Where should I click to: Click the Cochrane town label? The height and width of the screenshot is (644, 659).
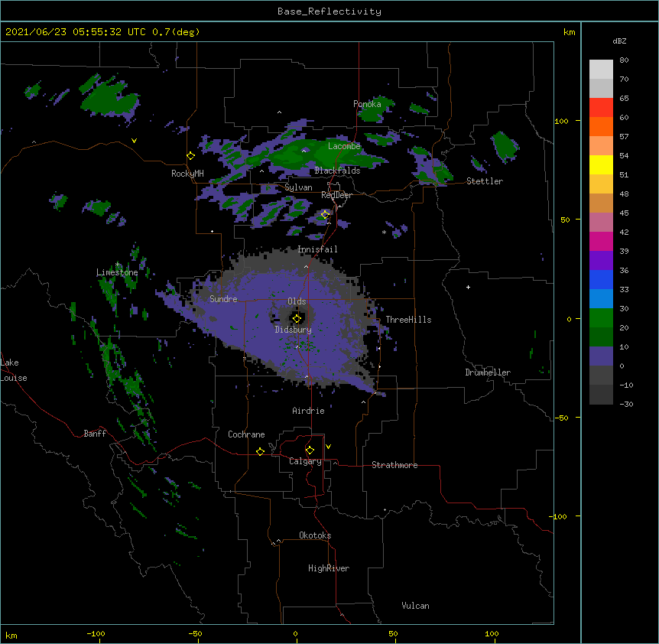click(246, 434)
